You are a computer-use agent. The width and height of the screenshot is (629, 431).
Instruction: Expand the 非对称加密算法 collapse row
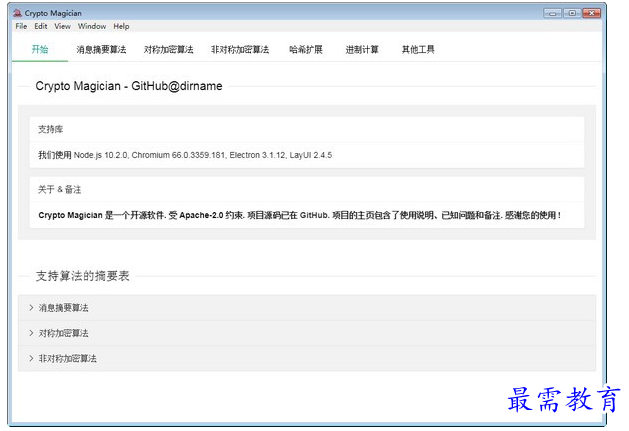click(307, 358)
